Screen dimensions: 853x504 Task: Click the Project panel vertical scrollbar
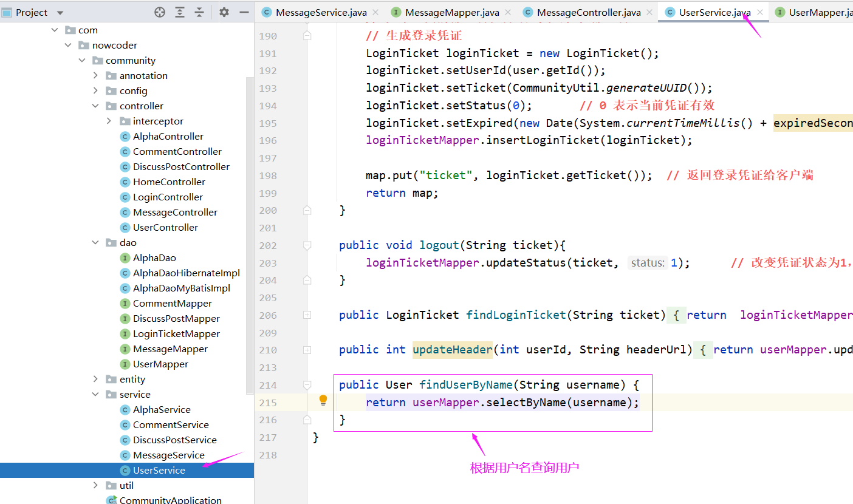(250, 235)
